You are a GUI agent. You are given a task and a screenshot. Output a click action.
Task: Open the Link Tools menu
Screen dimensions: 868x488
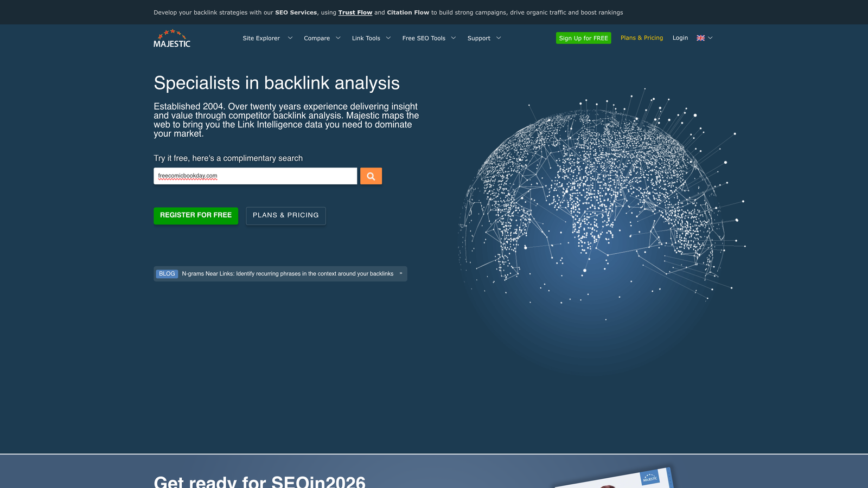tap(366, 38)
